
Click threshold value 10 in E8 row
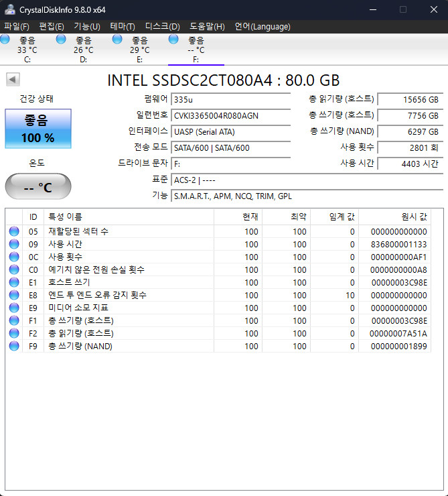(350, 296)
